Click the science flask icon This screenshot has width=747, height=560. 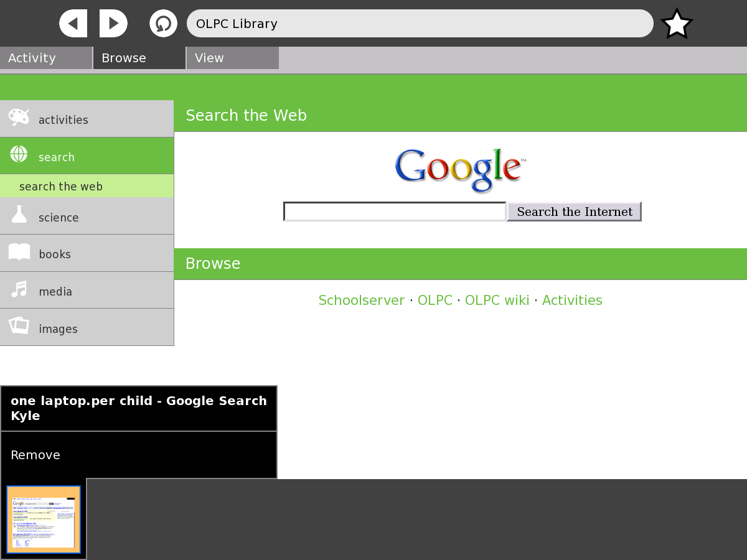coord(19,215)
